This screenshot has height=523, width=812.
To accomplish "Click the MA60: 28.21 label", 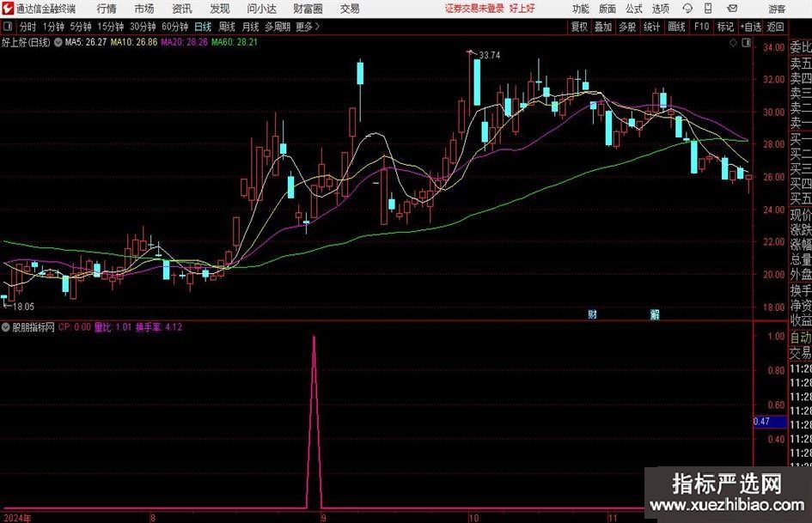I will [234, 42].
